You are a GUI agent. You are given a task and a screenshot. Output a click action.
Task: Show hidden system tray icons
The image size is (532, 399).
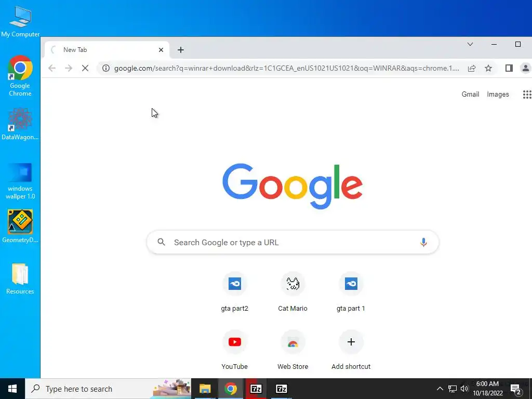pyautogui.click(x=440, y=389)
